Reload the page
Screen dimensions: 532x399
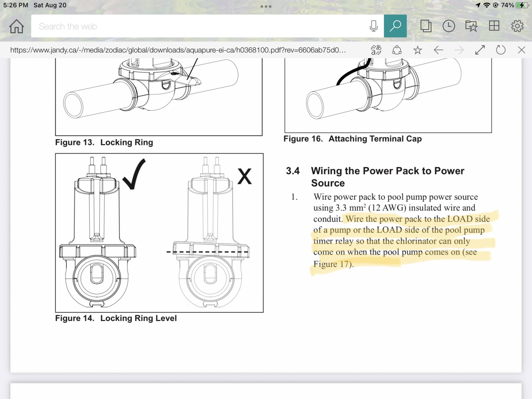click(501, 50)
